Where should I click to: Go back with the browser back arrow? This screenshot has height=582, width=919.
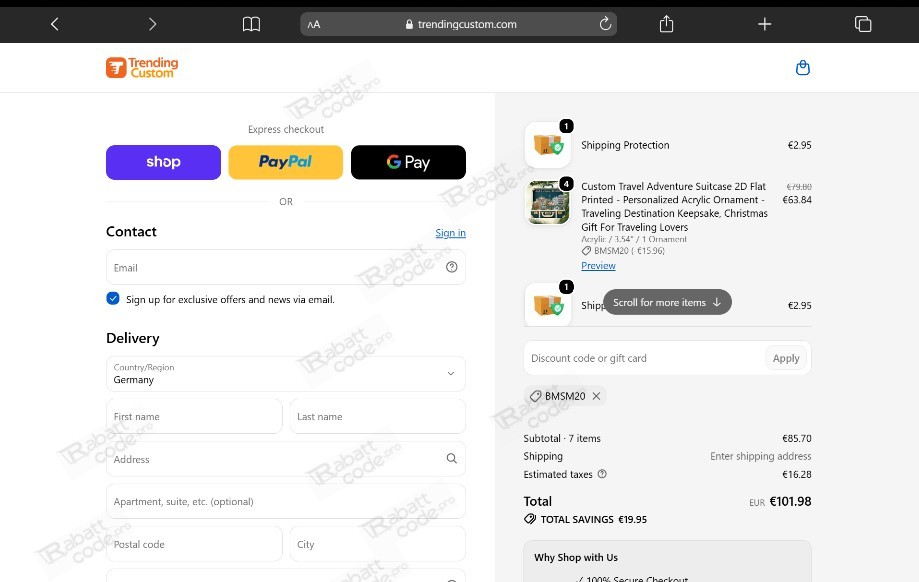pos(55,24)
